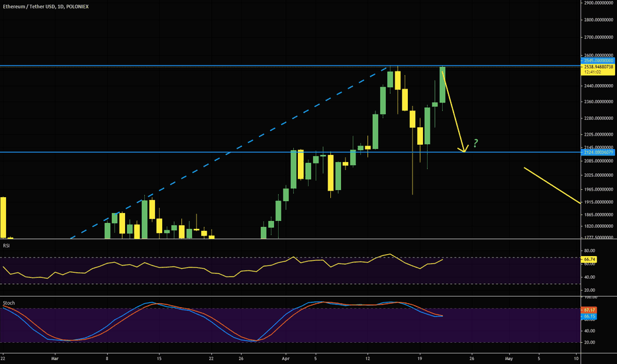Select the 2085.00000000 price scale label
617x364 pixels.
598,161
